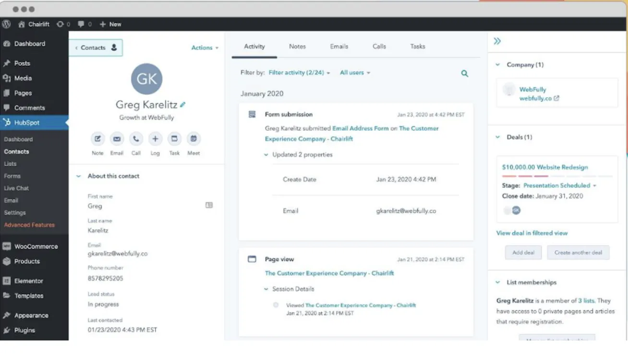628x364 pixels.
Task: Click Lead status In progress value
Action: click(103, 304)
